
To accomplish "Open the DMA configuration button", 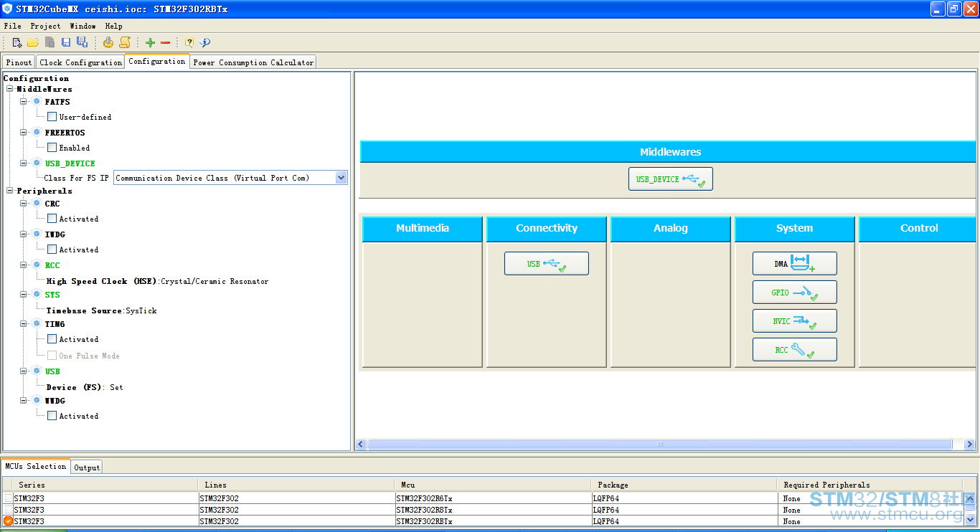I will [x=795, y=264].
